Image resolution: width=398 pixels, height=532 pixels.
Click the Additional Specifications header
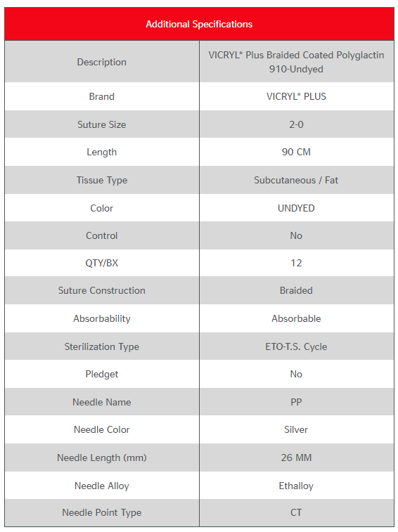coord(199,24)
